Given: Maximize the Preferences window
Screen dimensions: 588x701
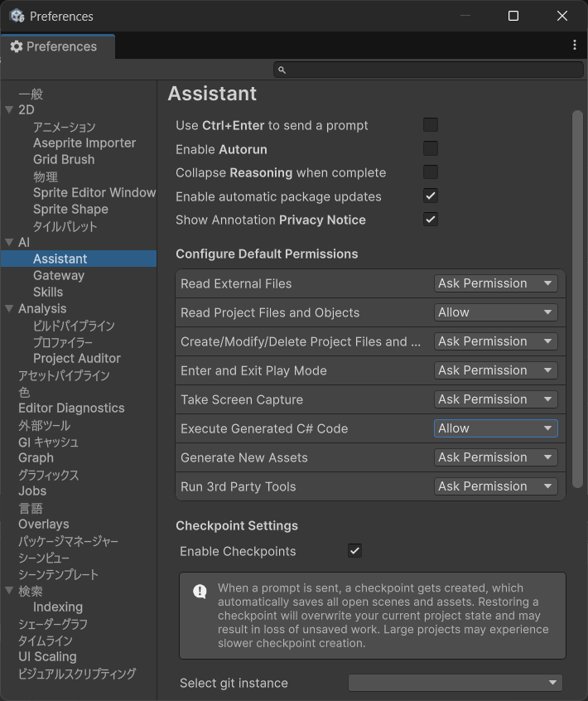Looking at the screenshot, I should point(513,16).
